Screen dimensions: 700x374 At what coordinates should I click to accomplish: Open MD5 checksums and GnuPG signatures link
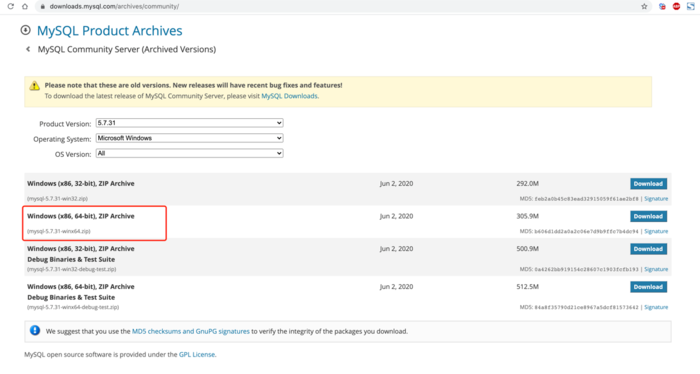[x=191, y=331]
